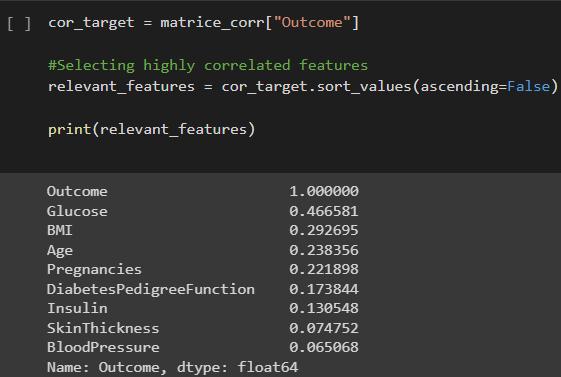This screenshot has width=561, height=377.
Task: Click the cor_target assignment code line
Action: point(203,23)
